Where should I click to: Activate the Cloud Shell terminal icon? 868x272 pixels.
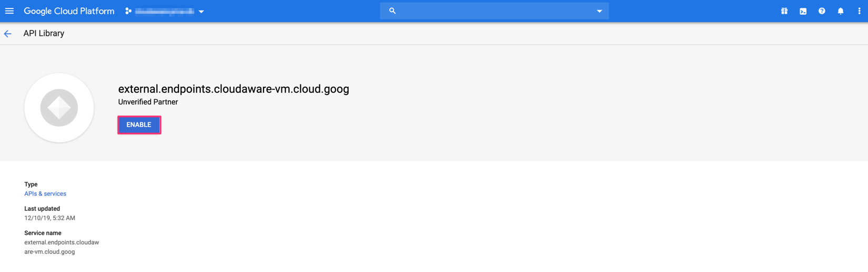pos(803,11)
